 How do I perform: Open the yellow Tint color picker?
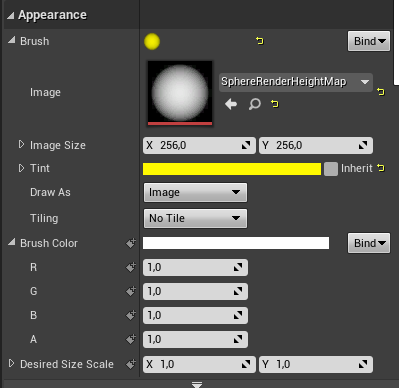[232, 169]
